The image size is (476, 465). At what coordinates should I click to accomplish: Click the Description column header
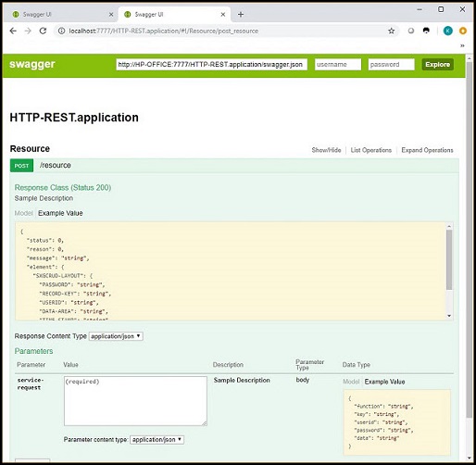coord(228,365)
